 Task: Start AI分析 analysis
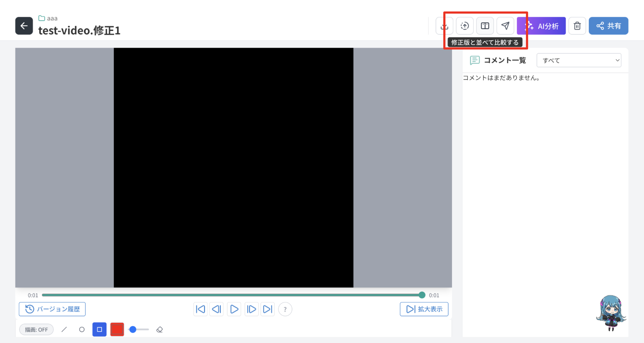coord(541,26)
